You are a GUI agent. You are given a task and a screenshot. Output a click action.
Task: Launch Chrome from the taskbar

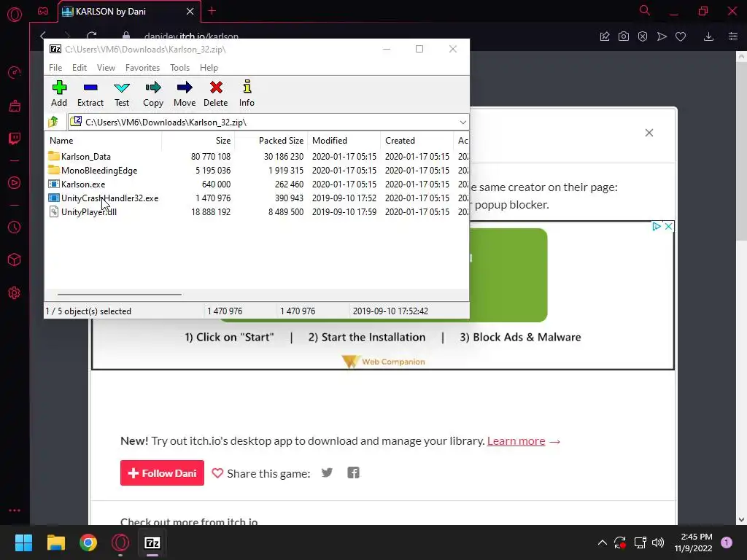click(x=88, y=542)
